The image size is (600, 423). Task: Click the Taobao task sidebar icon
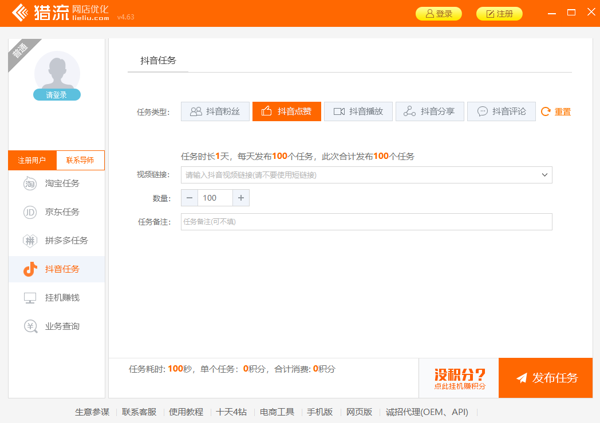tap(30, 184)
